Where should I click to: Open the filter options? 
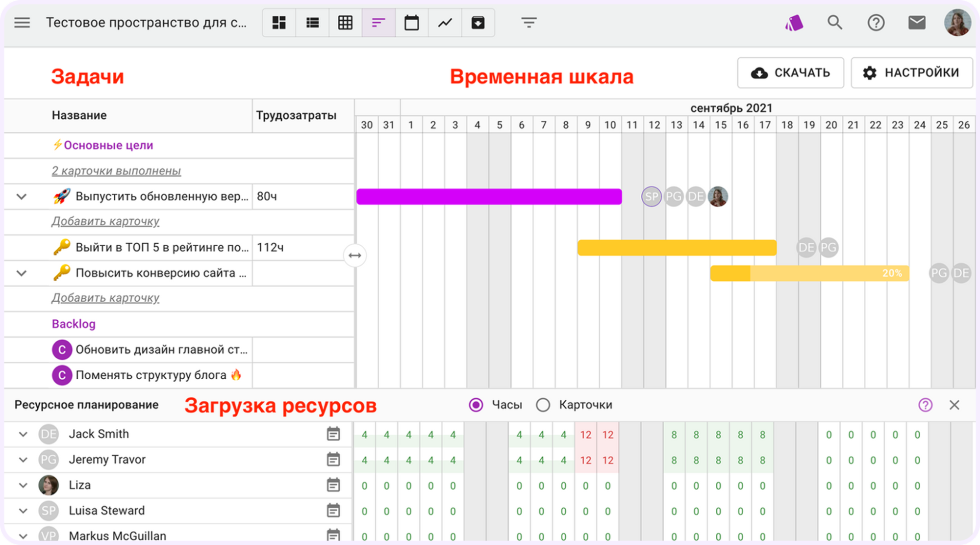click(x=528, y=22)
